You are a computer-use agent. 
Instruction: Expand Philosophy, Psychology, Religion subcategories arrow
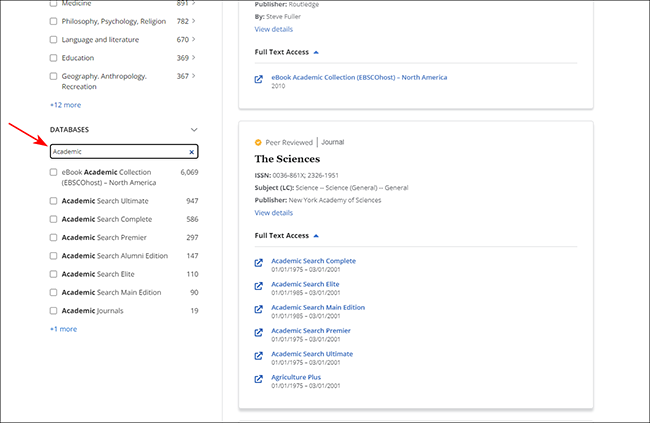194,21
